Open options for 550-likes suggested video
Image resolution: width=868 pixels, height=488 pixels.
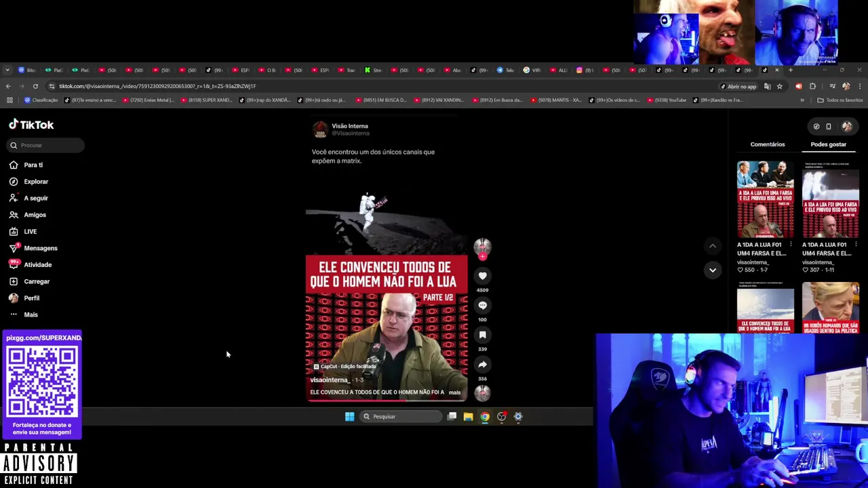tap(791, 245)
